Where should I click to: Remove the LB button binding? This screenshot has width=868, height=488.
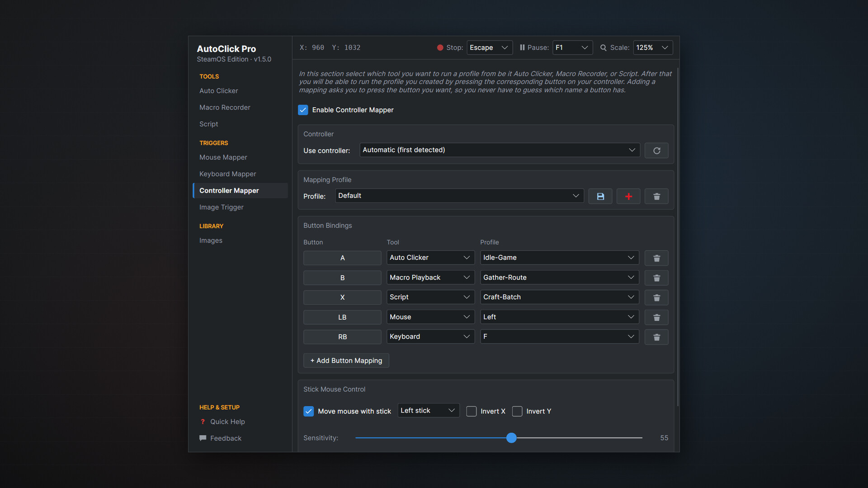tap(656, 317)
